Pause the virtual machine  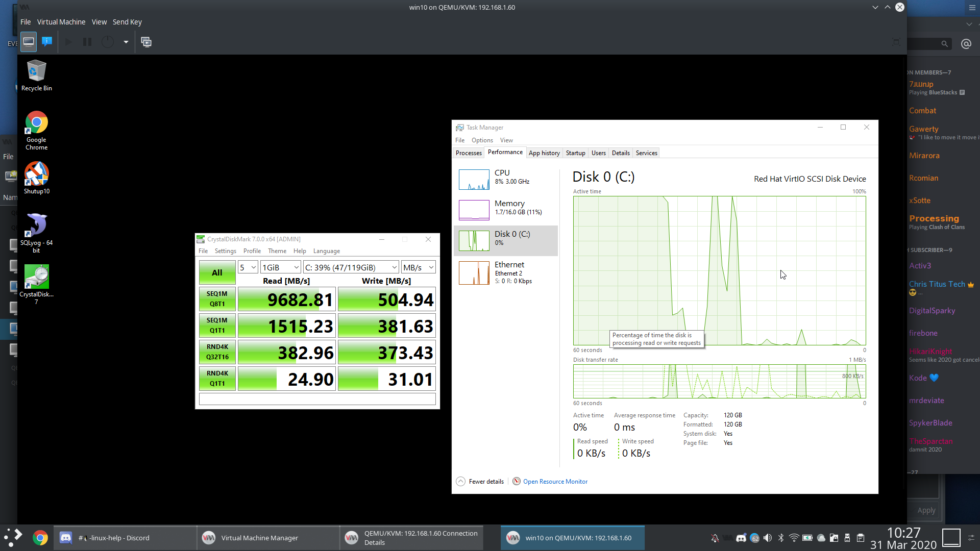pos(87,42)
